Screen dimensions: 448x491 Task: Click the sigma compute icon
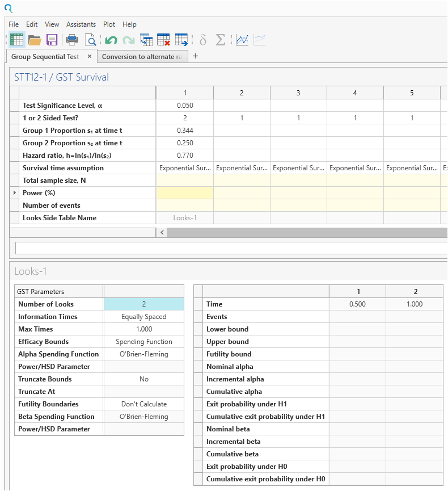221,40
